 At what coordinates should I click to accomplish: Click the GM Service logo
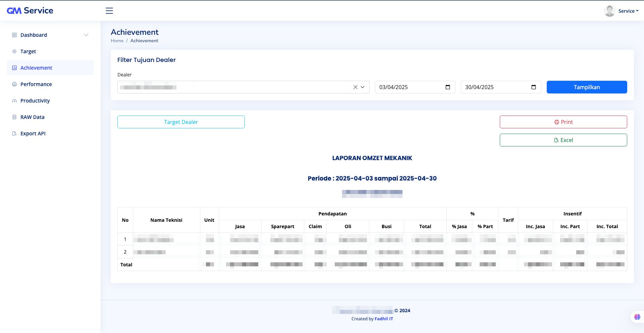click(30, 11)
